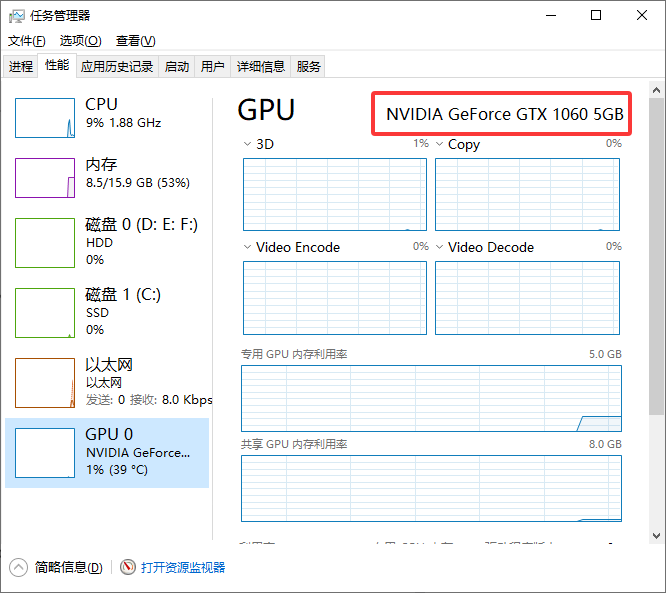Click the 5.0 GB dedicated memory label
This screenshot has width=666, height=593.
coord(605,354)
